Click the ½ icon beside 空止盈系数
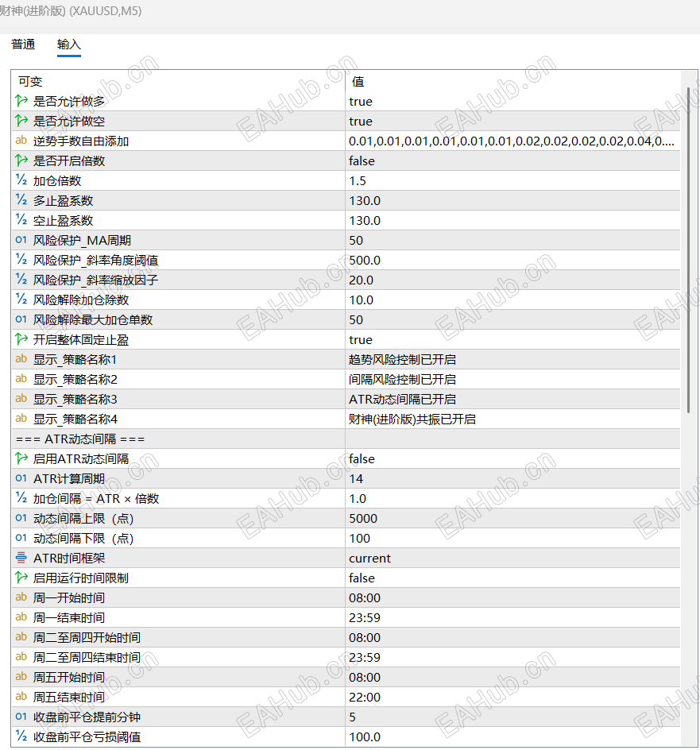Image resolution: width=700 pixels, height=750 pixels. pyautogui.click(x=21, y=220)
